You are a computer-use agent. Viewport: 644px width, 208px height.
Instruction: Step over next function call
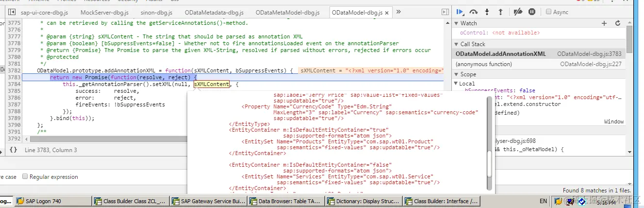(474, 12)
